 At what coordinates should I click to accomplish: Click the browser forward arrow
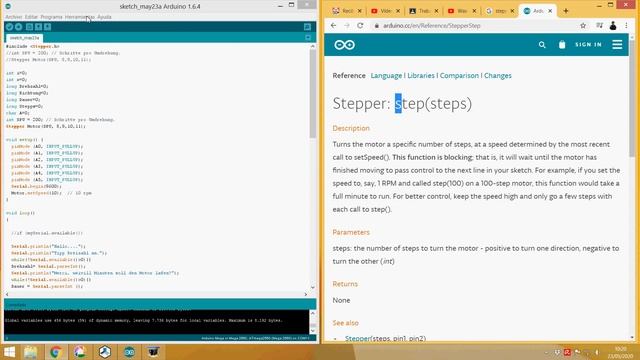347,25
